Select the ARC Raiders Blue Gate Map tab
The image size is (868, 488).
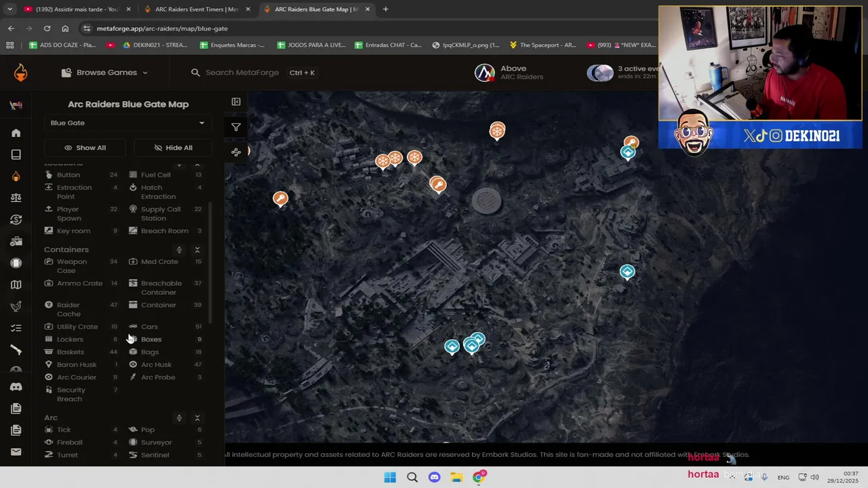click(316, 9)
